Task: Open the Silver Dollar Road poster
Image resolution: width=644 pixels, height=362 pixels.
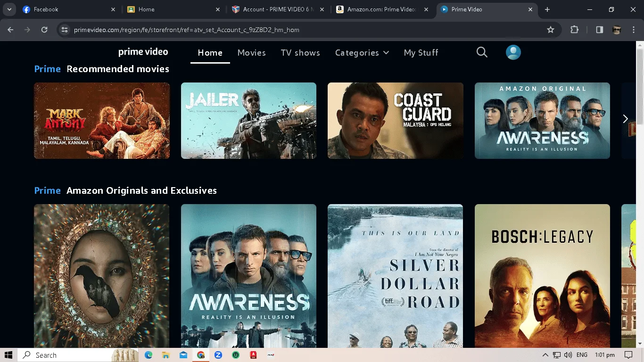Action: pyautogui.click(x=396, y=276)
